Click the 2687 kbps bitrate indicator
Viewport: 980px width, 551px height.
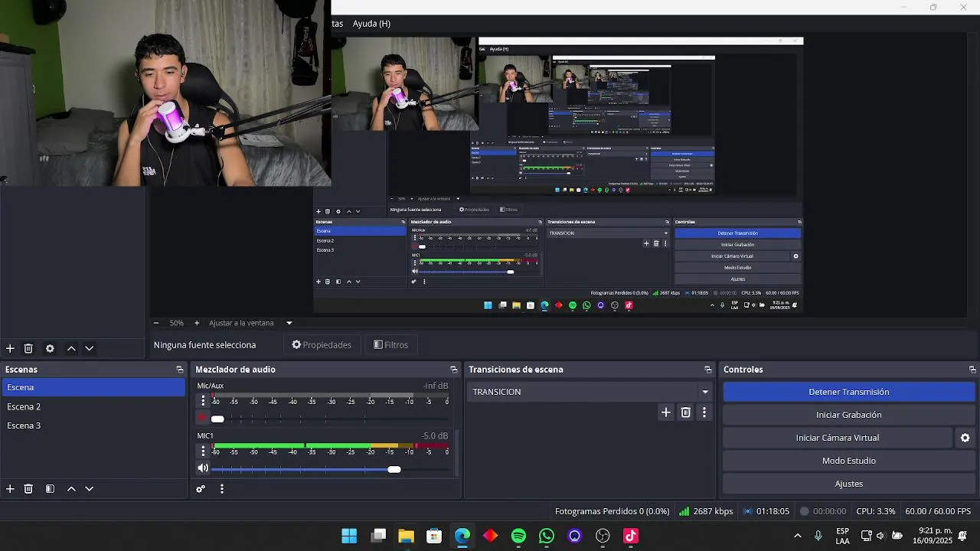click(706, 511)
